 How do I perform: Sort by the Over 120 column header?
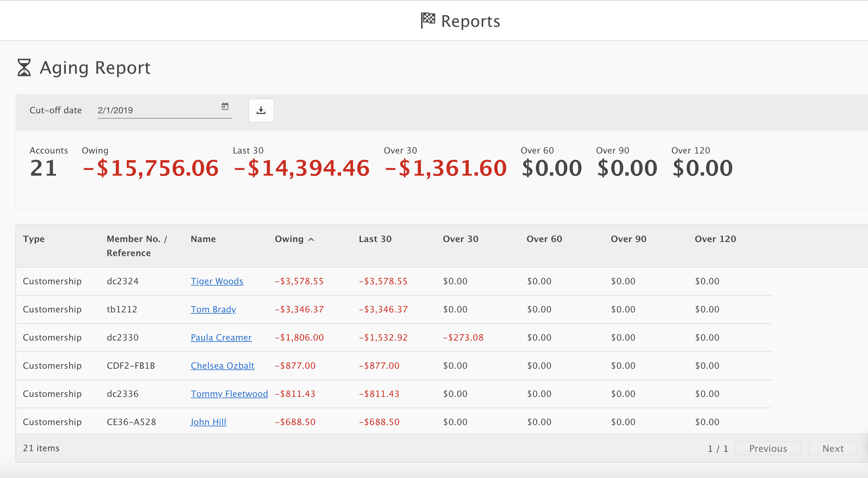click(x=715, y=239)
